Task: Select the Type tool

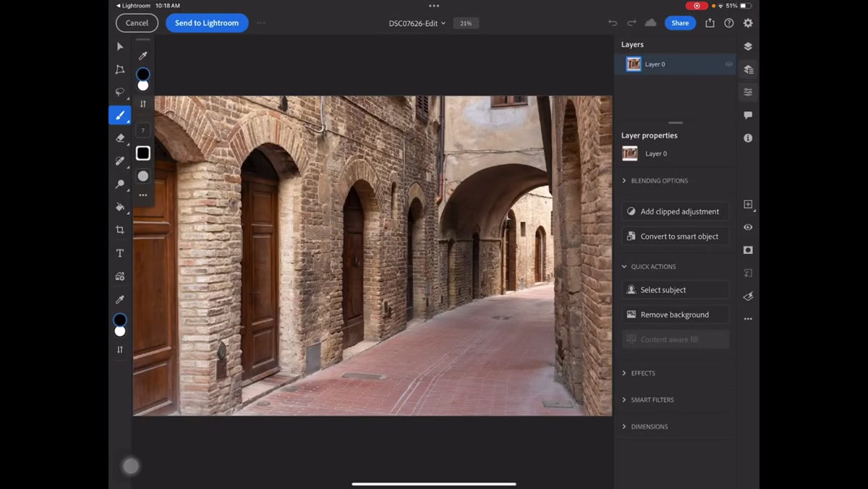Action: click(x=120, y=253)
